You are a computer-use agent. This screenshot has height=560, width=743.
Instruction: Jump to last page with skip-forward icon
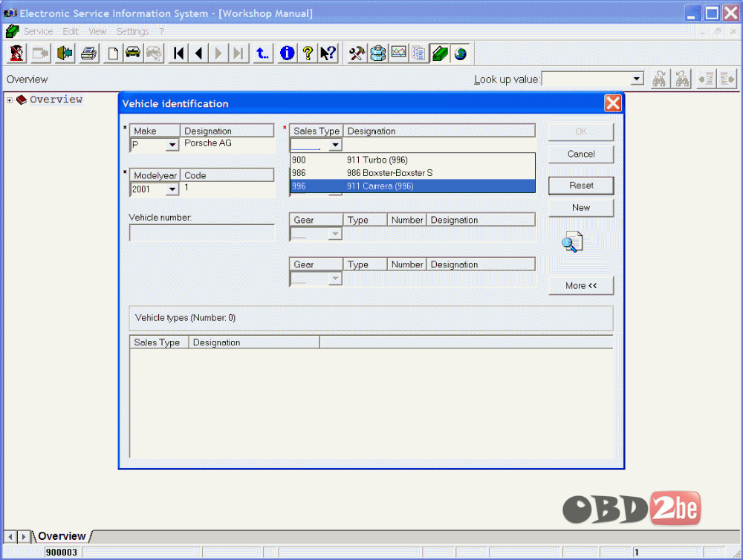pos(239,53)
